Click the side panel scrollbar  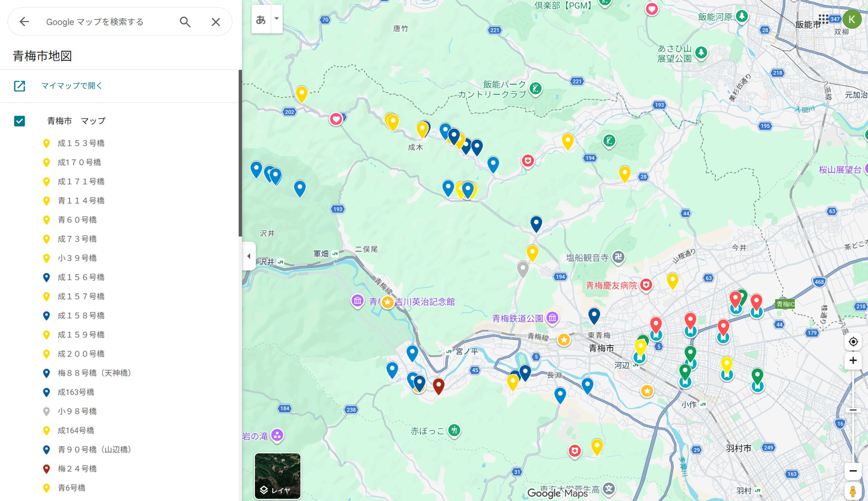tap(240, 153)
